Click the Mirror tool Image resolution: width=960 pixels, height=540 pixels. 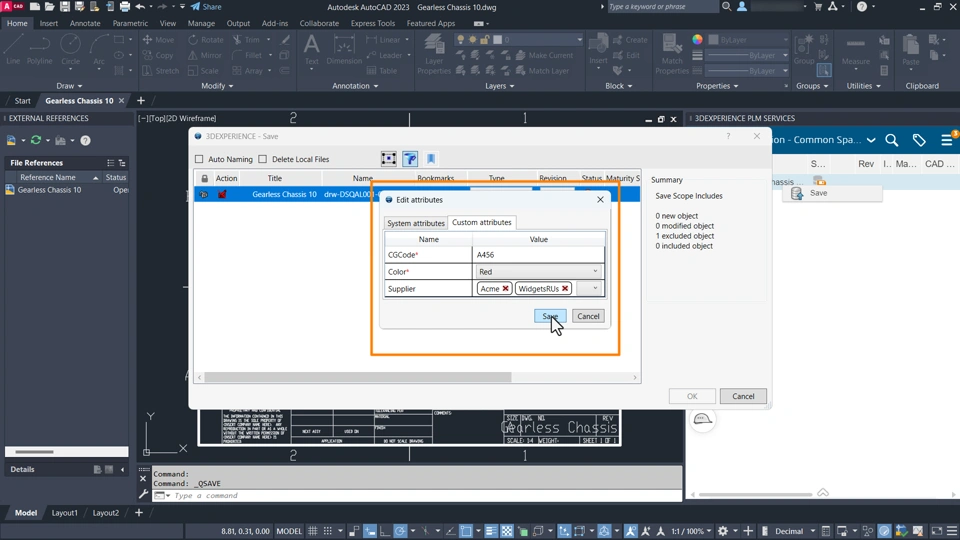click(x=205, y=55)
